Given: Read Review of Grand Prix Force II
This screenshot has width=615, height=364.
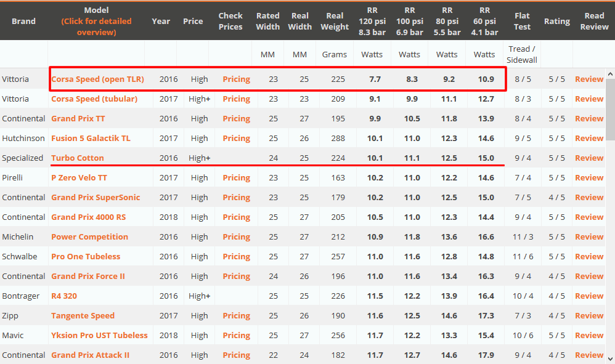Looking at the screenshot, I should coord(589,276).
